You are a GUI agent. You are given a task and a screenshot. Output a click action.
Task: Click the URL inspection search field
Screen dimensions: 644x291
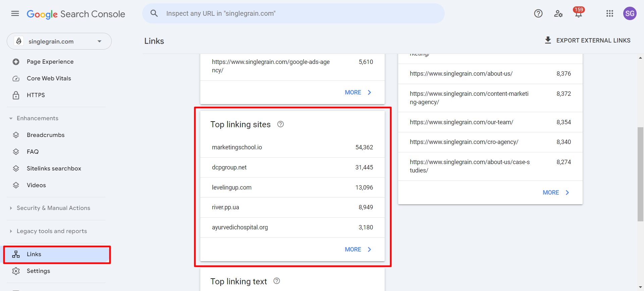pyautogui.click(x=293, y=13)
